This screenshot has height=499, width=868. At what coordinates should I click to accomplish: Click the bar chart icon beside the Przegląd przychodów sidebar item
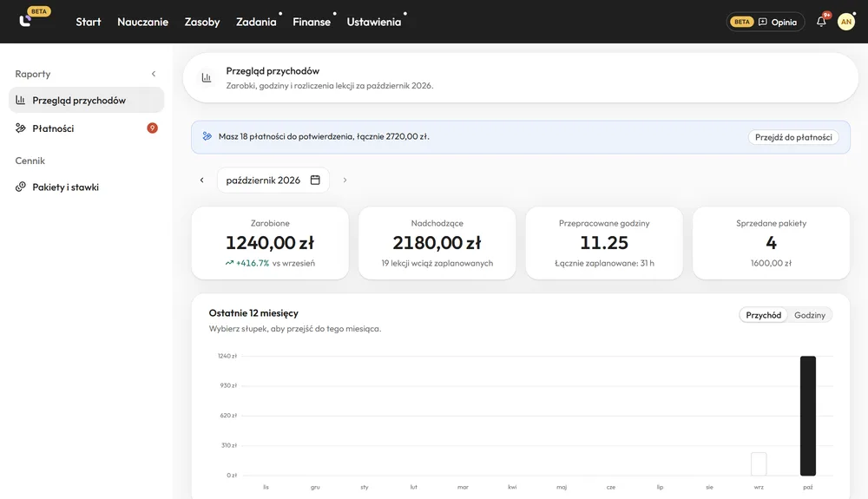(21, 100)
